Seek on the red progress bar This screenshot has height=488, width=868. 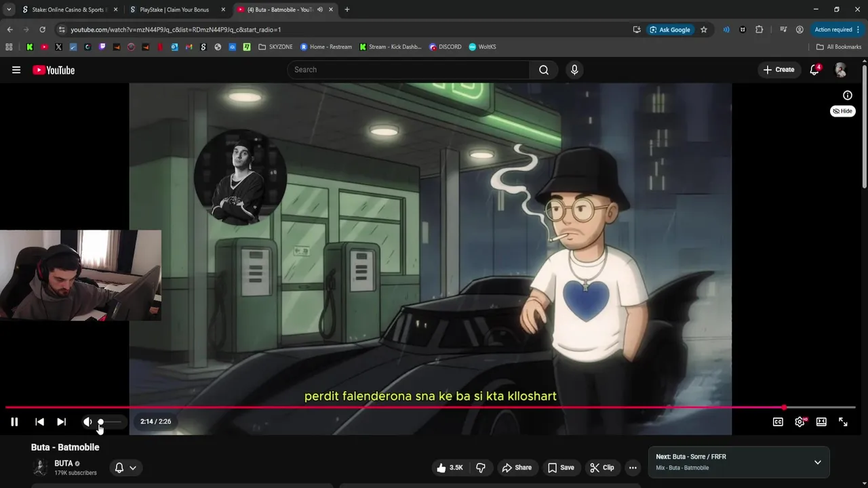(430, 407)
